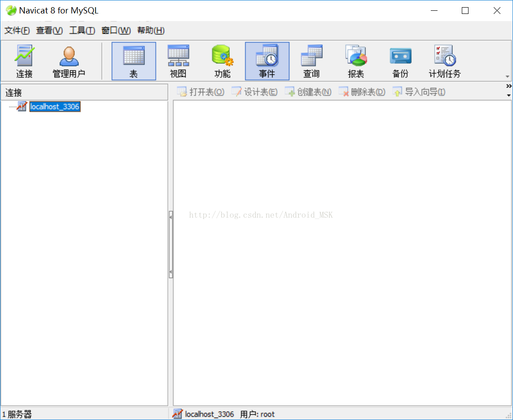
Task: Open the 查询 (Query) section
Action: (311, 61)
